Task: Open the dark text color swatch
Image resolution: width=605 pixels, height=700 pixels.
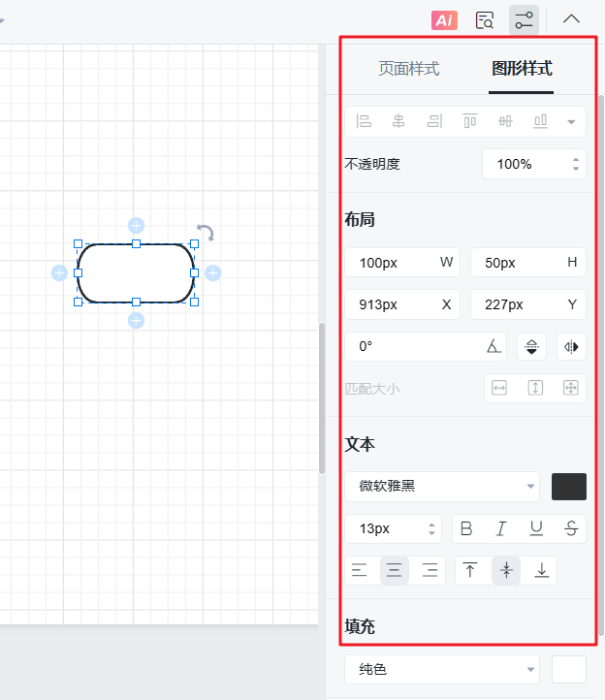Action: [569, 487]
